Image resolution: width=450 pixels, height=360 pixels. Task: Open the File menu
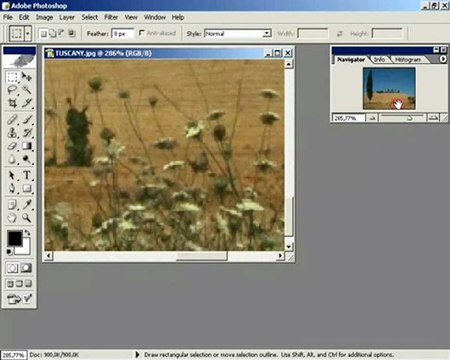point(8,17)
